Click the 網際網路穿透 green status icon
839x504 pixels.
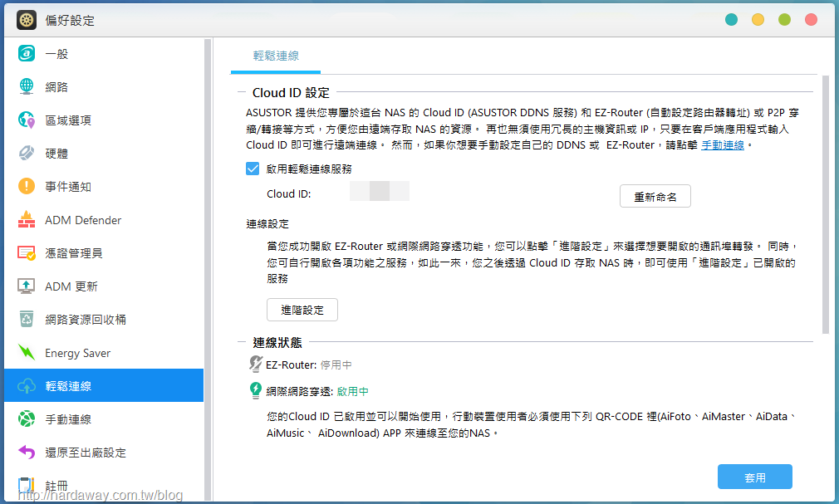[255, 390]
